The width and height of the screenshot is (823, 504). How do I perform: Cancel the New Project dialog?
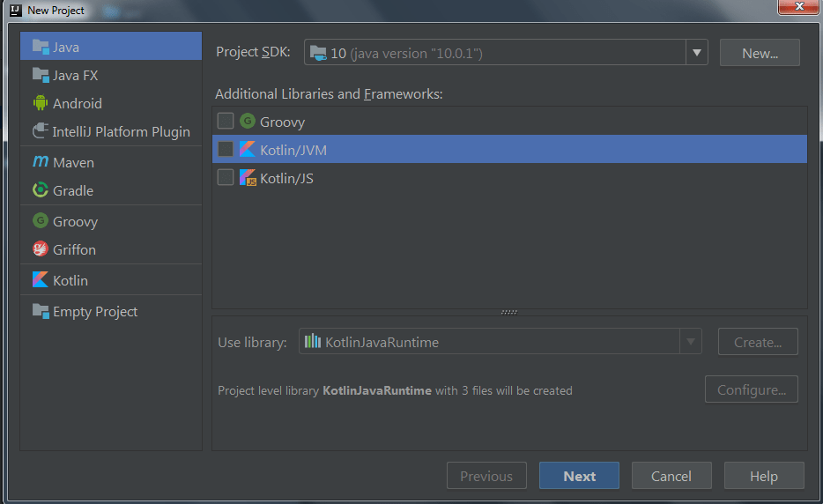point(671,476)
